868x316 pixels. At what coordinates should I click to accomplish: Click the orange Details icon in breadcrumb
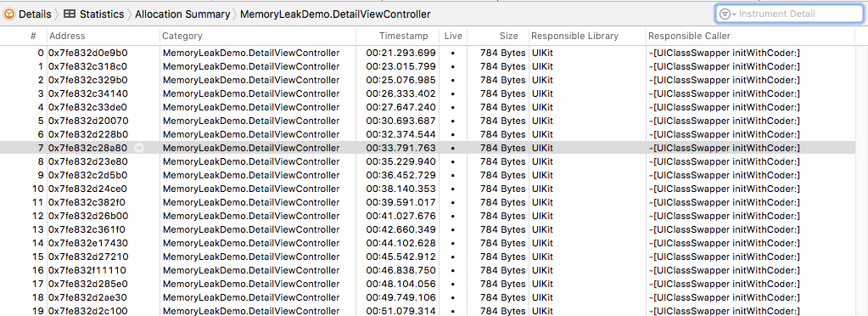[9, 14]
